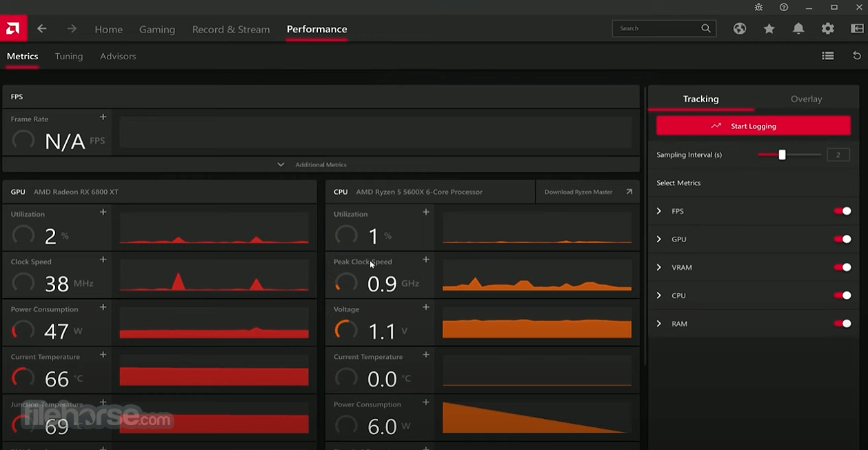Expand the CPU metrics chevron
Viewport: 868px width, 450px height.
tap(659, 295)
